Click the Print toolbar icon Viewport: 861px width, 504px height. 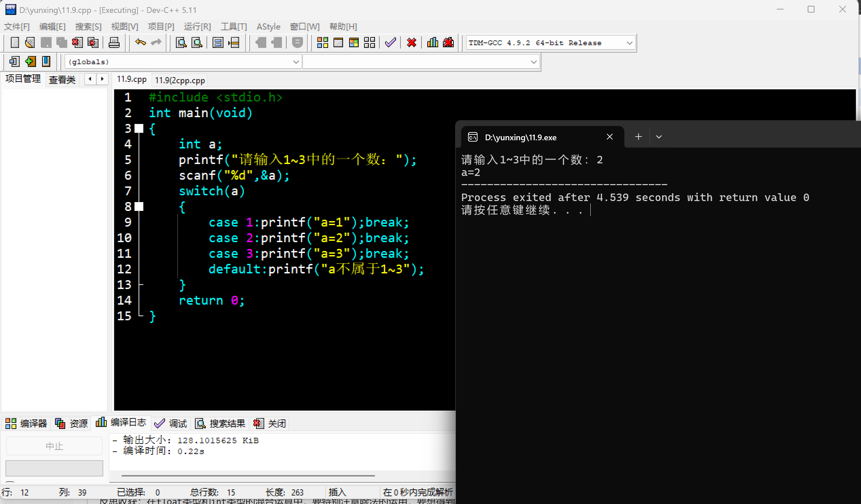[114, 43]
